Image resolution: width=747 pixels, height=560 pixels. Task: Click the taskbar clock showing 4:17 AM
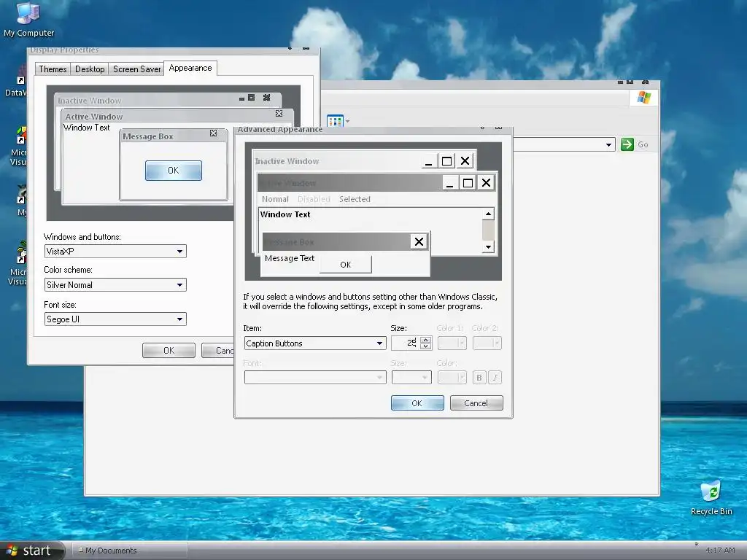pyautogui.click(x=720, y=551)
